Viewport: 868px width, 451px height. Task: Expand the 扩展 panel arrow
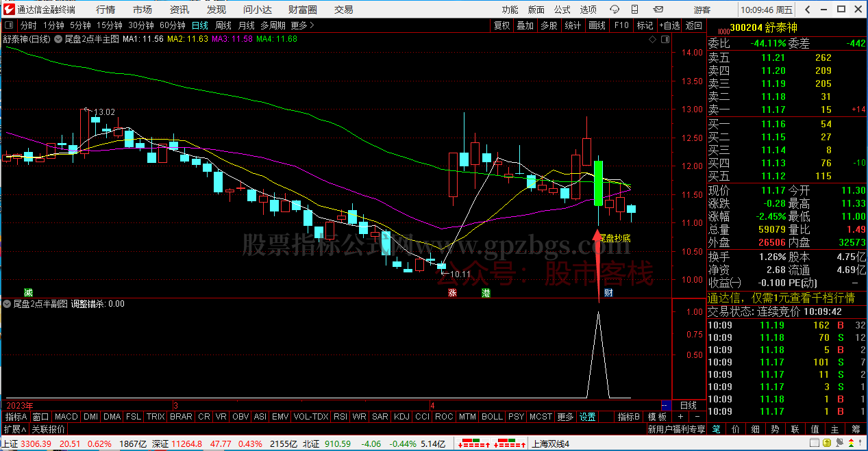[14, 430]
